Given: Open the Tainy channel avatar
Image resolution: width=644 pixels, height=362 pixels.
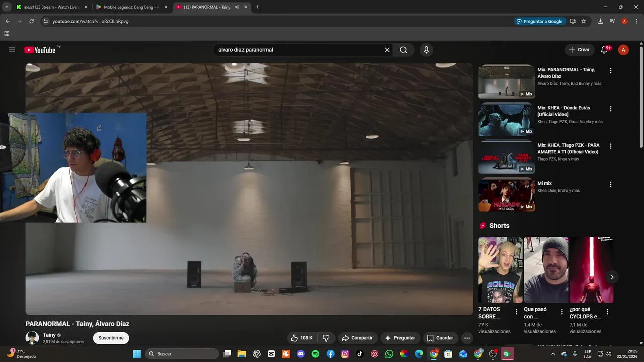Looking at the screenshot, I should 32,338.
